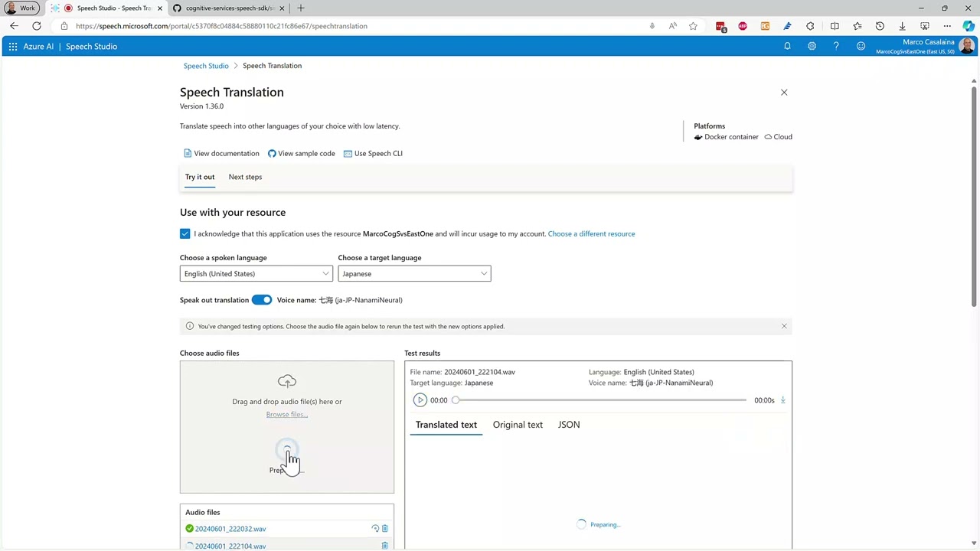This screenshot has height=551, width=980.
Task: Click the Azure AI header label
Action: 38,47
